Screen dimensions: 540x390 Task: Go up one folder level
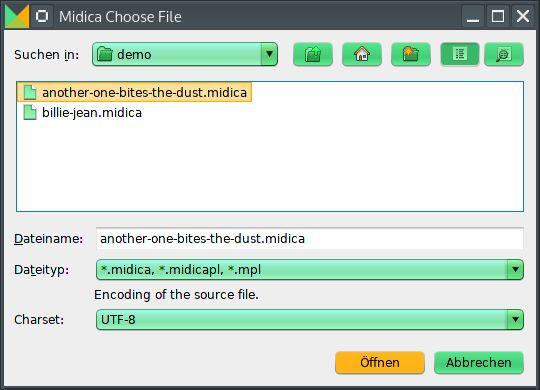[313, 54]
